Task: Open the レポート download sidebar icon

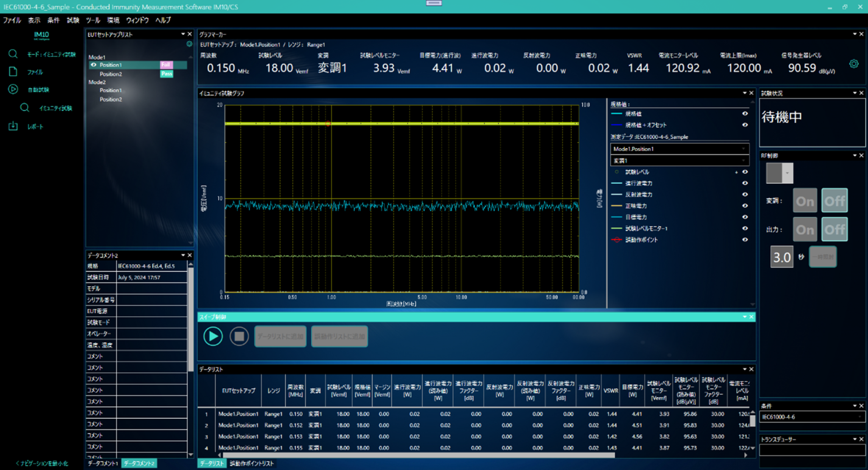Action: pyautogui.click(x=13, y=126)
